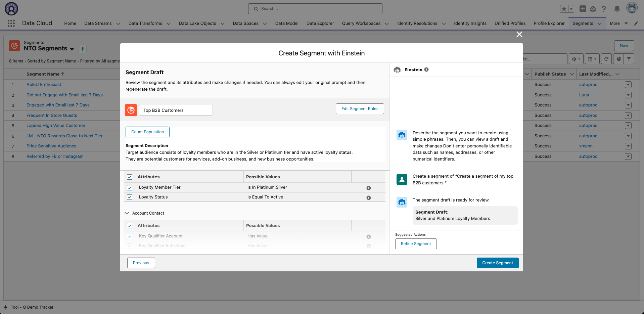Open the list filter funnel icon

[629, 59]
